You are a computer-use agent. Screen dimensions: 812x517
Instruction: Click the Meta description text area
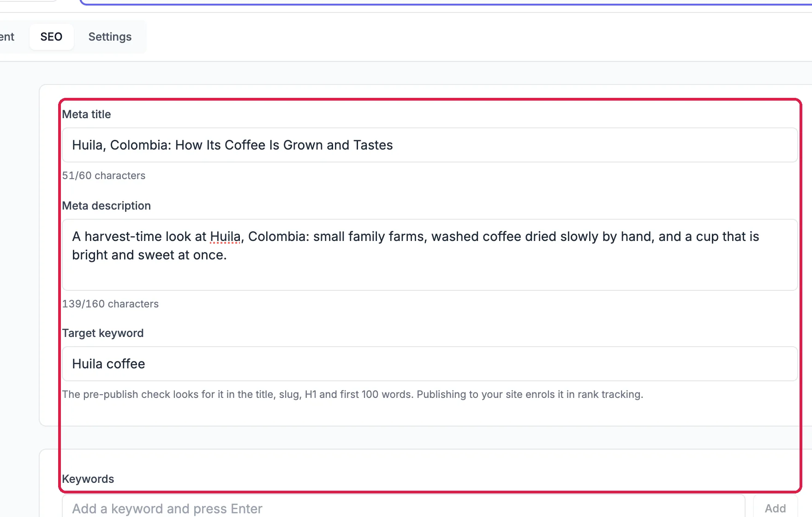(430, 255)
